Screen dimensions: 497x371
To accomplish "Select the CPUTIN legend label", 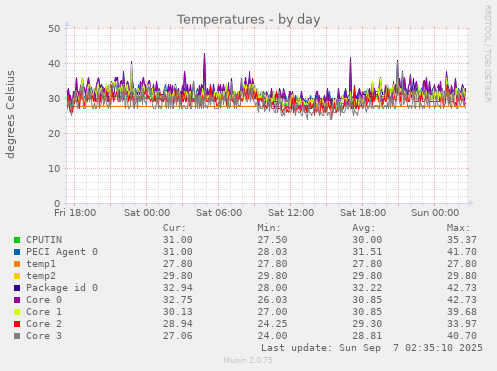I will coord(44,240).
